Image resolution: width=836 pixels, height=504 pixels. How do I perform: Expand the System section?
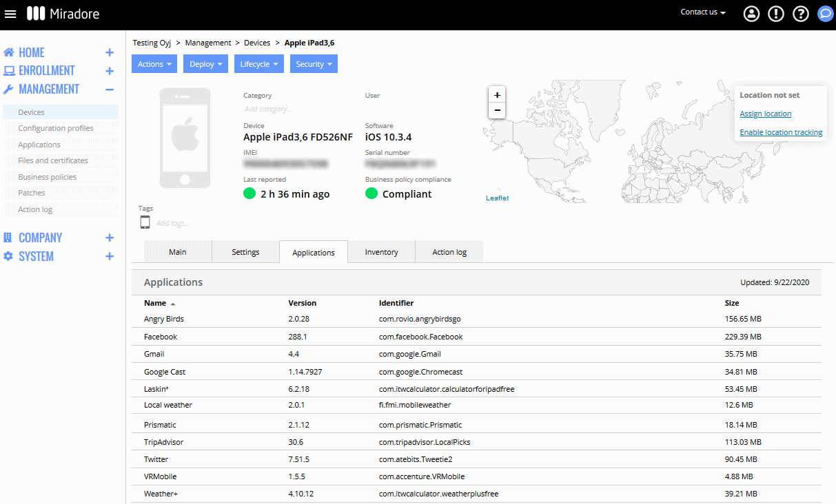point(110,256)
